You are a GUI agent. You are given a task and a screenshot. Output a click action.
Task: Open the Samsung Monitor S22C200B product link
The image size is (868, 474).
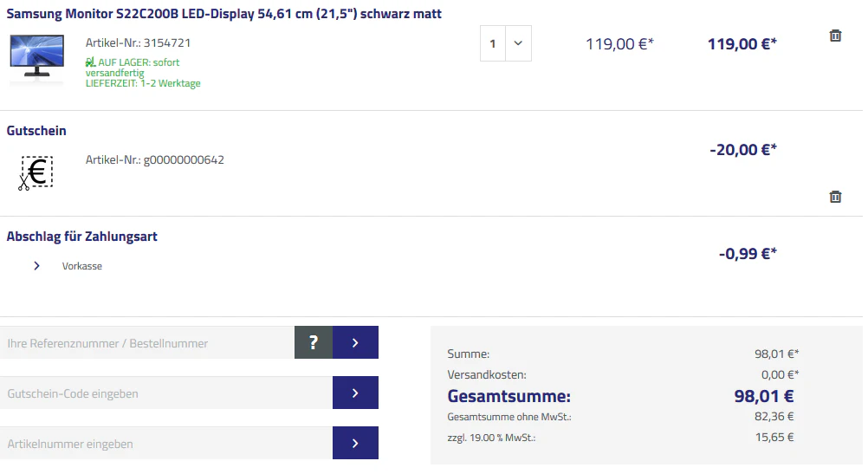(223, 15)
